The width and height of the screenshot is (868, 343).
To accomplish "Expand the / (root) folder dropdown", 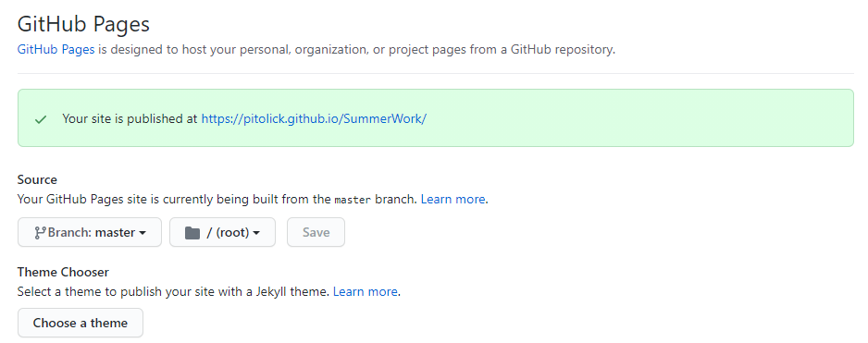I will tap(222, 232).
